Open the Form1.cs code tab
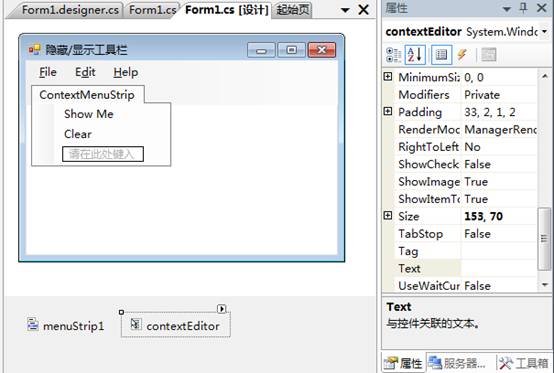Image resolution: width=554 pixels, height=373 pixels. (x=153, y=10)
